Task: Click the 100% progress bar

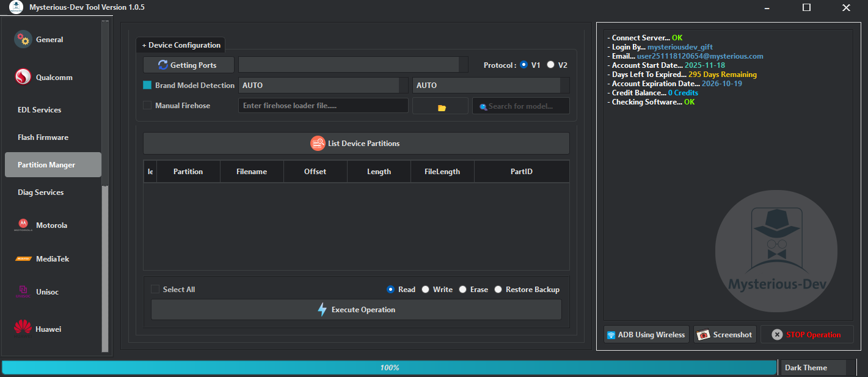Action: pyautogui.click(x=388, y=367)
